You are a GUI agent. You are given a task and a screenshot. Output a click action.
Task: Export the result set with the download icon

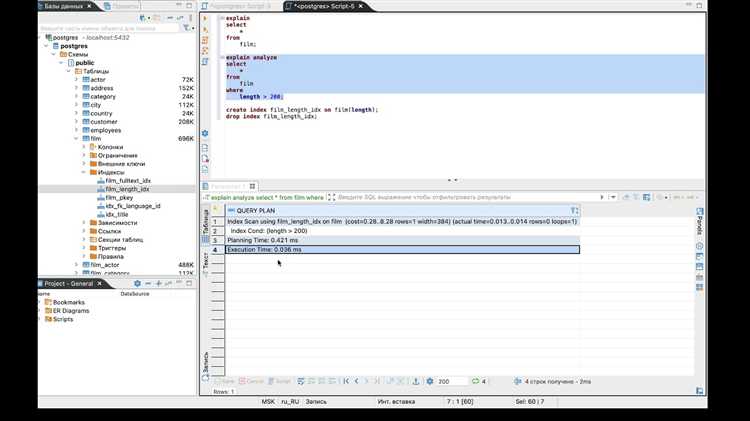click(415, 381)
